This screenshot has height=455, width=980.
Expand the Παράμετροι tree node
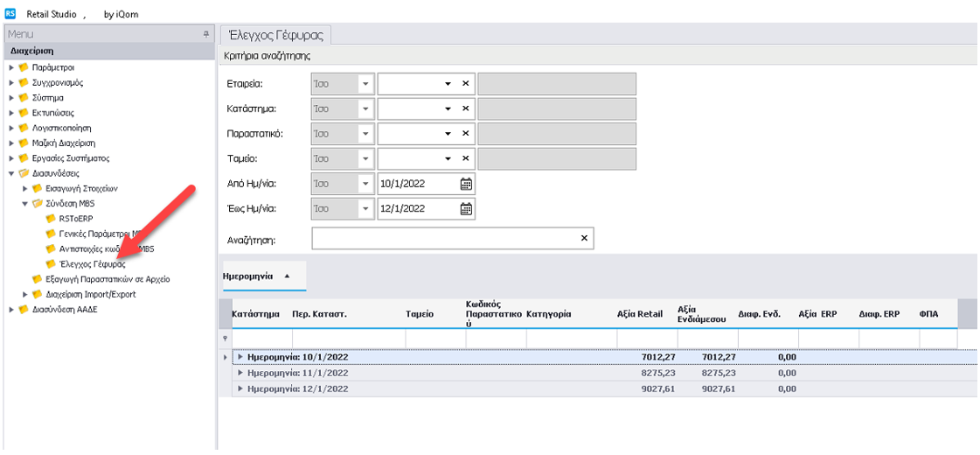tap(11, 67)
